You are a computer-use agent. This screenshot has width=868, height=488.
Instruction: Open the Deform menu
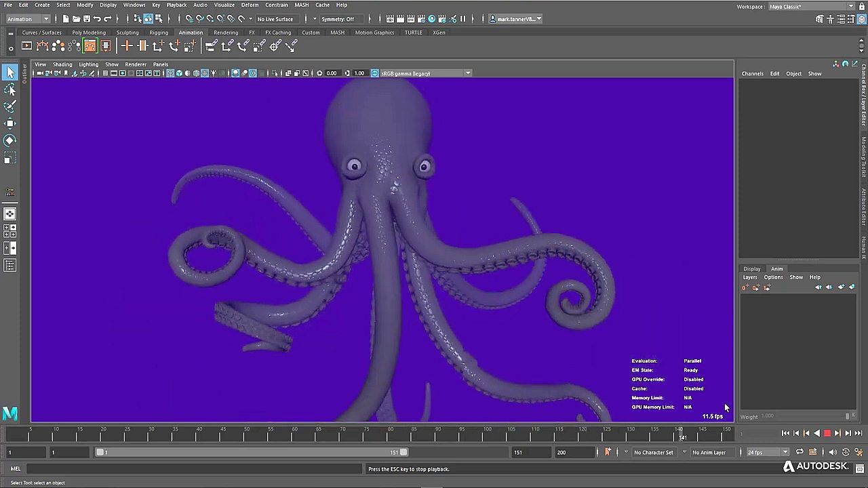[250, 5]
